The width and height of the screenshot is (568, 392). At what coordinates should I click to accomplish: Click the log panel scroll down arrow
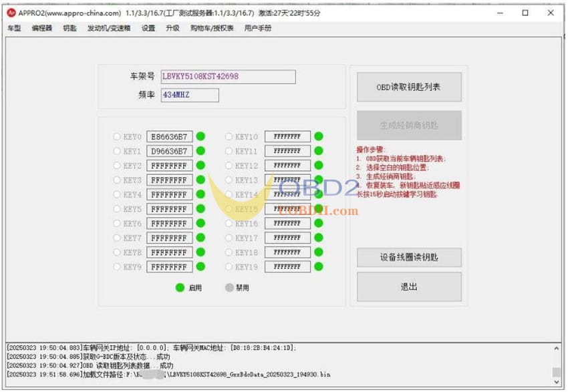click(556, 382)
